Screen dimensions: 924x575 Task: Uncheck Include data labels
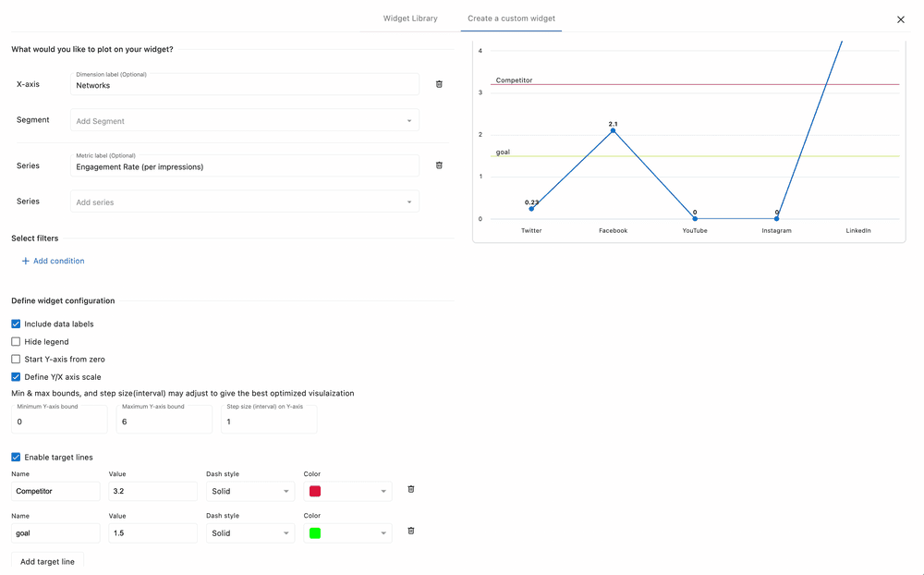[x=16, y=324]
